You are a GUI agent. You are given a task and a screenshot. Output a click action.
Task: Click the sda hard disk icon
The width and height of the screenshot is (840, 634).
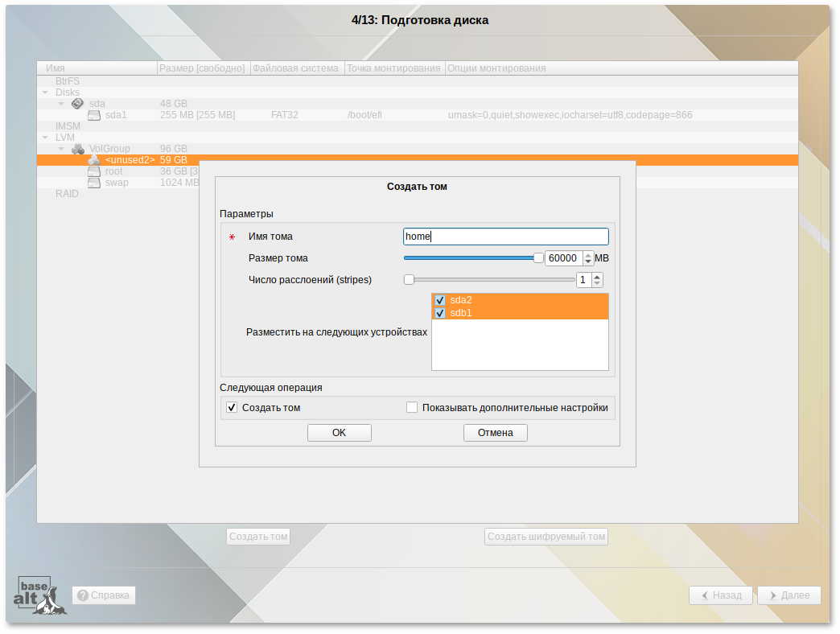point(77,104)
